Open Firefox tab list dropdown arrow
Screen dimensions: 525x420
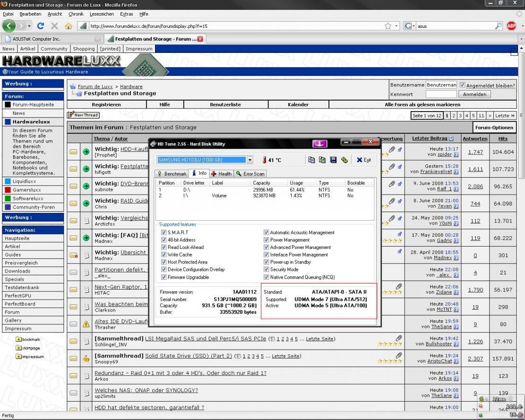tap(521, 39)
